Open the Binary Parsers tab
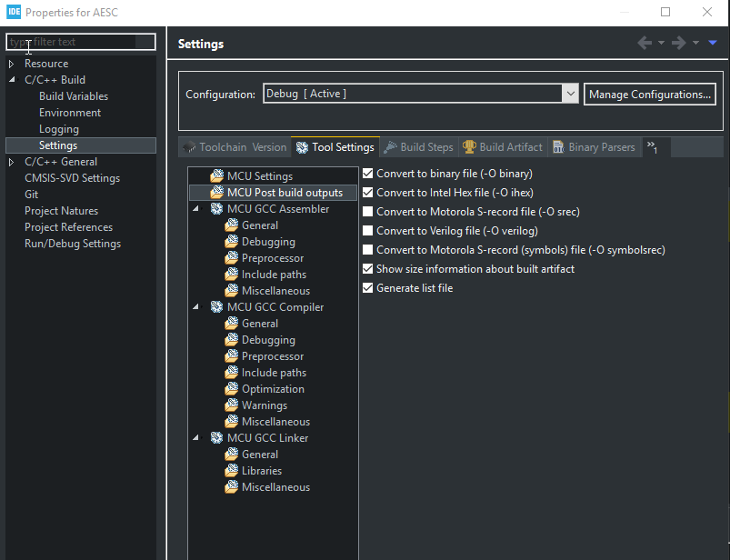Image resolution: width=730 pixels, height=560 pixels. (x=594, y=147)
